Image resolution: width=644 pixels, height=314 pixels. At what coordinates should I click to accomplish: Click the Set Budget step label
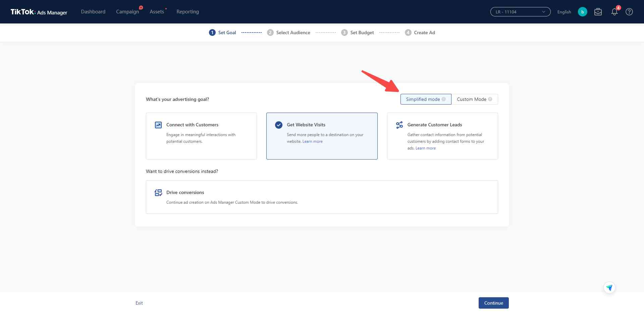[x=362, y=33]
